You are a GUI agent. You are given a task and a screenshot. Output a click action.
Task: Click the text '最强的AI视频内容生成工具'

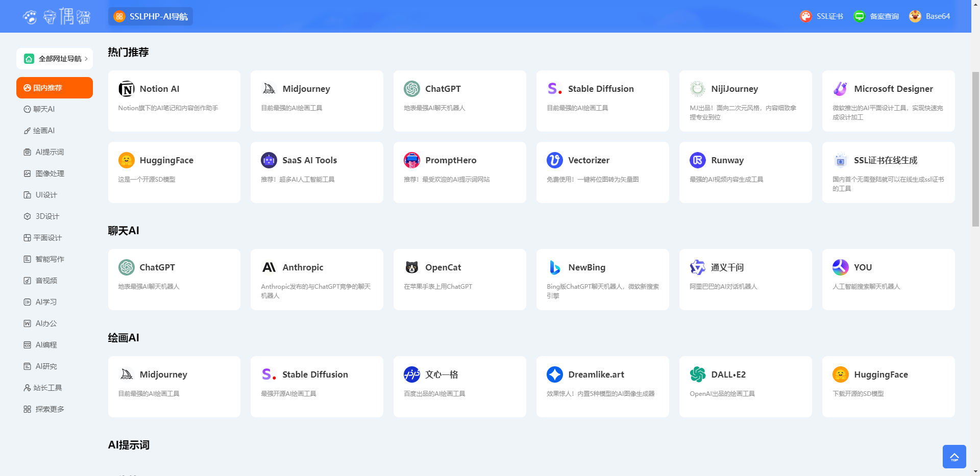click(726, 180)
